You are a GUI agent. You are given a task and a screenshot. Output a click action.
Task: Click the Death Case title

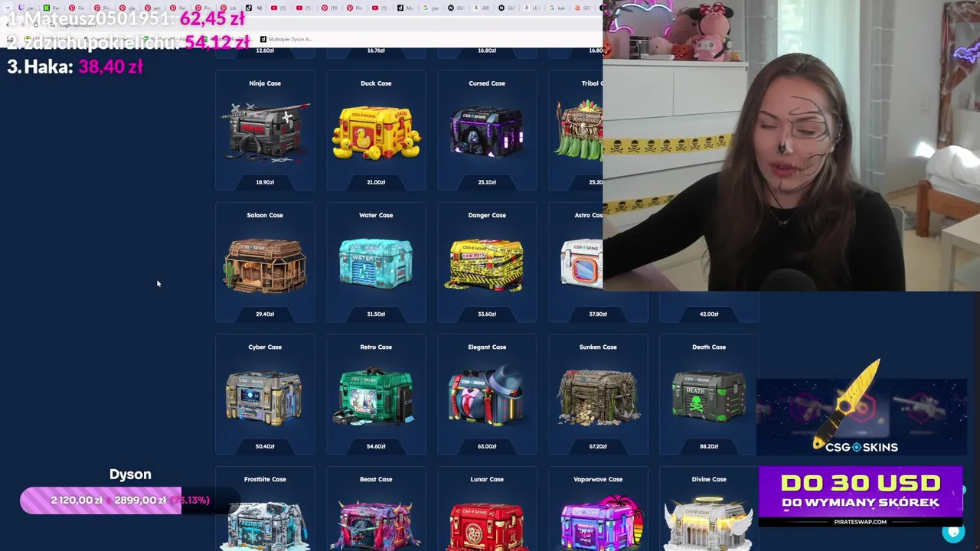click(x=709, y=347)
